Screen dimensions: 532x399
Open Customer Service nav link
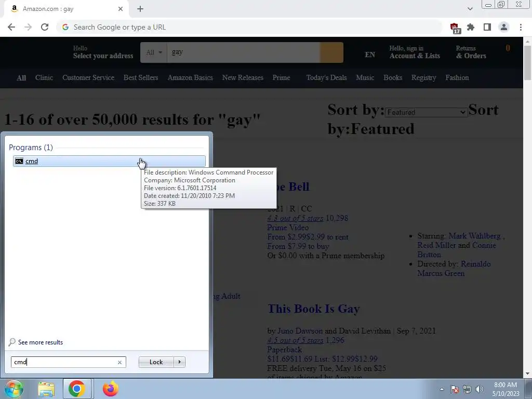point(88,78)
